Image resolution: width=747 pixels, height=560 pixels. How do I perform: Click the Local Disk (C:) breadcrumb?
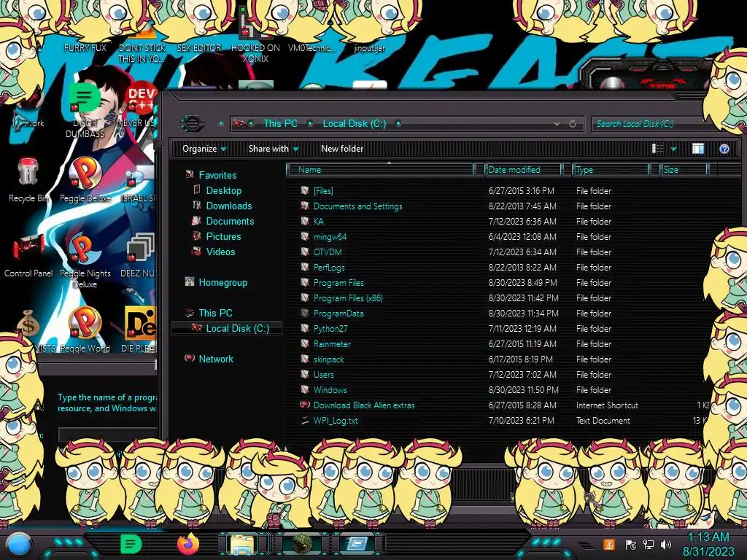coord(355,124)
